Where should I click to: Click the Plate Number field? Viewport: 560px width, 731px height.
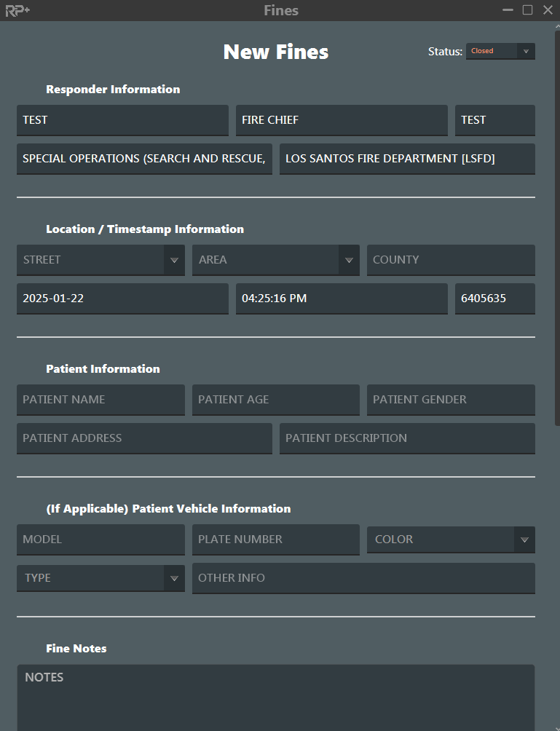click(x=275, y=540)
